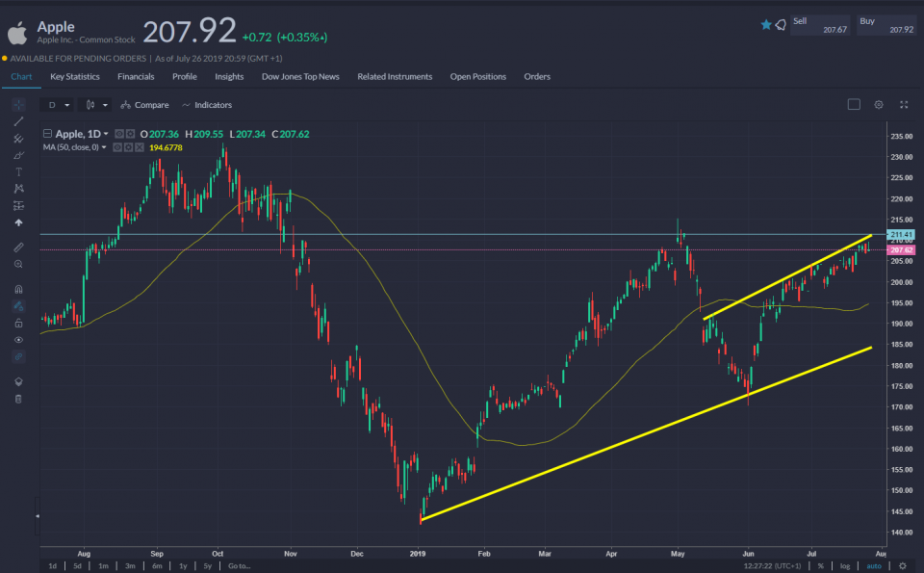Activate the zoom-in magnifier tool
Screen dimensions: 924x573
18,263
